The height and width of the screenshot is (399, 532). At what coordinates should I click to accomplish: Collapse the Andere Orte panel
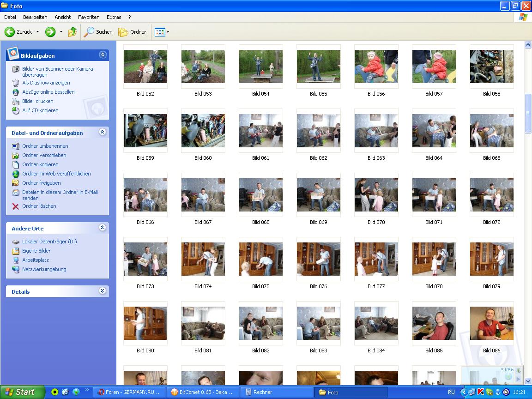pyautogui.click(x=103, y=228)
